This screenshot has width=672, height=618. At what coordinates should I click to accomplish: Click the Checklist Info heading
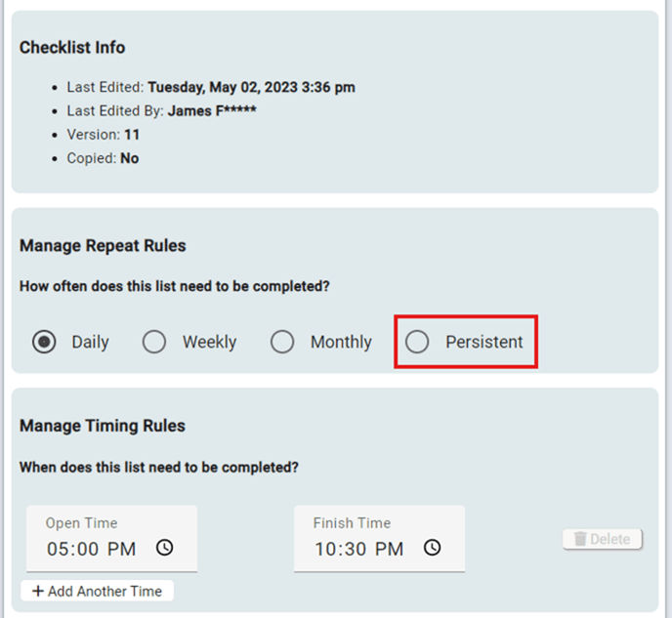[x=72, y=47]
